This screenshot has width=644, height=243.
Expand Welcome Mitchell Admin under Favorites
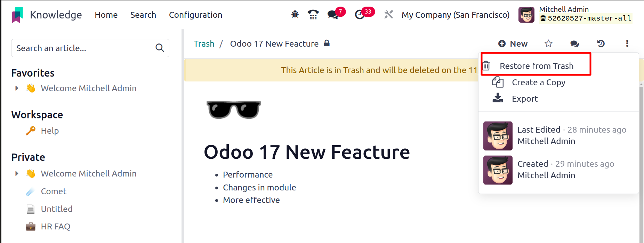[17, 88]
